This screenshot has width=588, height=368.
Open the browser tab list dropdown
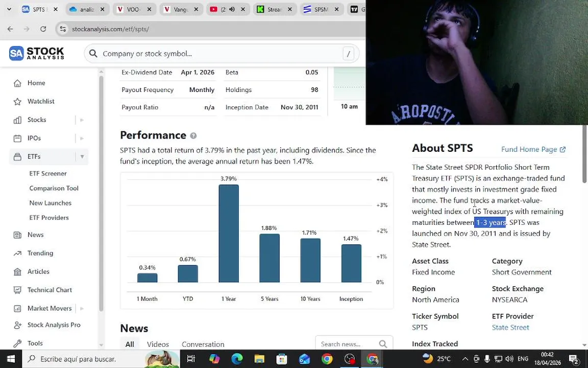(x=9, y=9)
